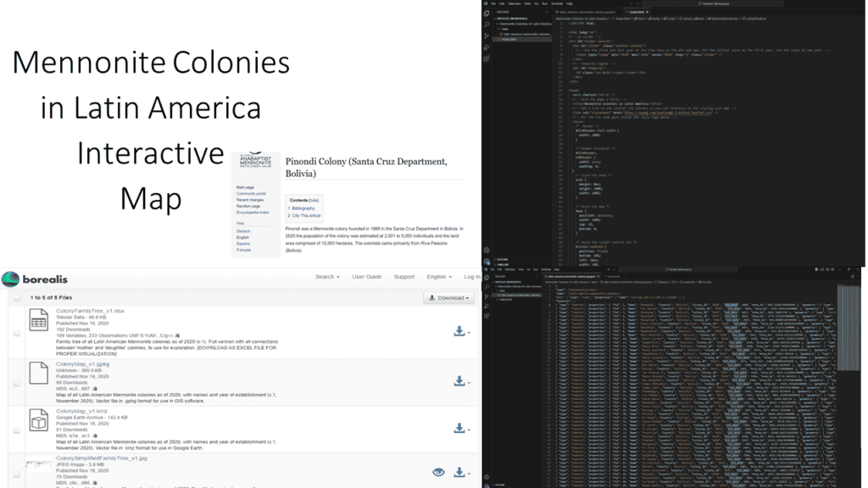Open the User Guide link
The width and height of the screenshot is (868, 488).
[x=367, y=277]
